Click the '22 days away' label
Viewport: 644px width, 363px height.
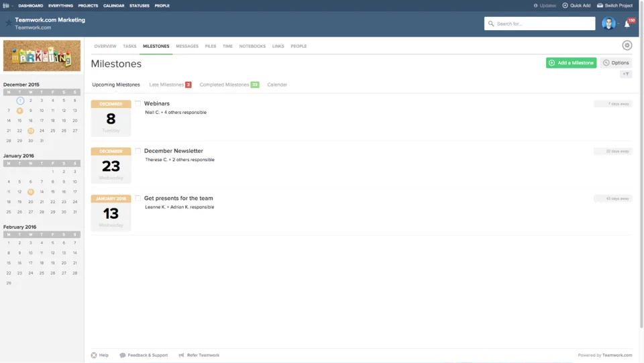613,151
